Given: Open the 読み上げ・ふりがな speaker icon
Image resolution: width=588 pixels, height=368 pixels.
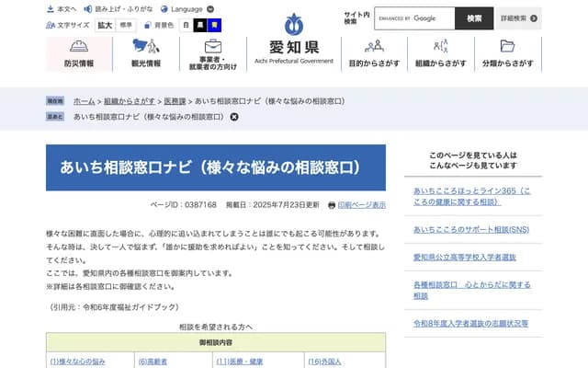Looking at the screenshot, I should pyautogui.click(x=88, y=9).
